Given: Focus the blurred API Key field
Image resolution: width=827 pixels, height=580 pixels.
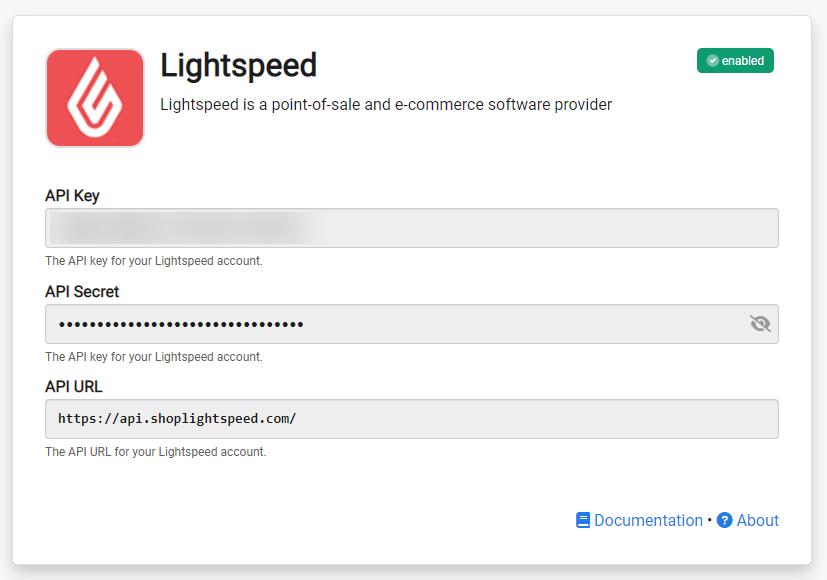Looking at the screenshot, I should pos(412,228).
